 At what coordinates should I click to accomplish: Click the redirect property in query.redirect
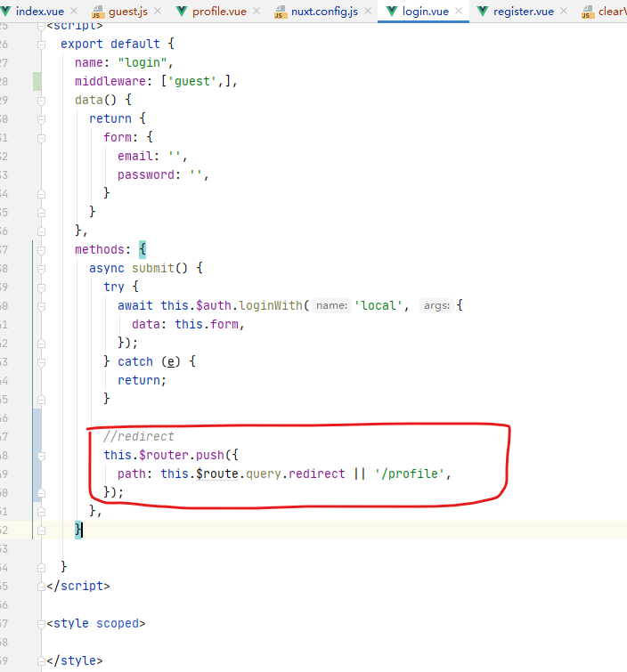(x=316, y=474)
